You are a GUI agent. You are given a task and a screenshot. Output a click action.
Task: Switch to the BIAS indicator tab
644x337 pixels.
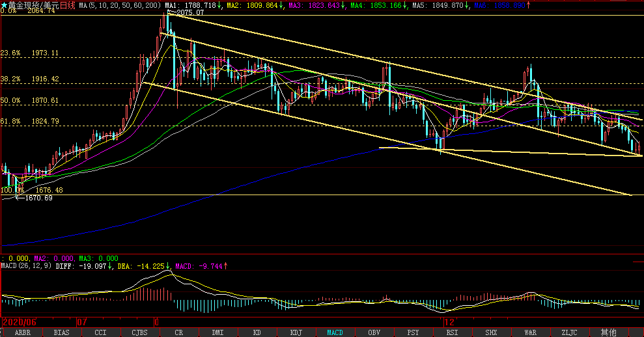pos(62,332)
